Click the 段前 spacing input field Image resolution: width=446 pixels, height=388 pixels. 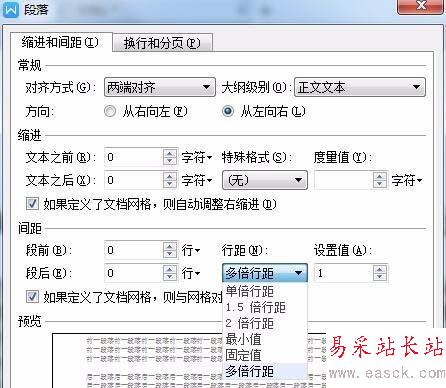pyautogui.click(x=134, y=250)
